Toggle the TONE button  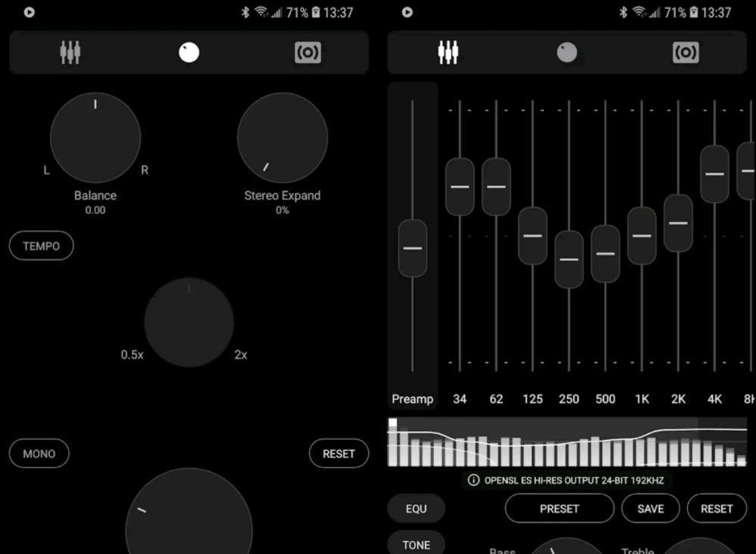pos(416,544)
